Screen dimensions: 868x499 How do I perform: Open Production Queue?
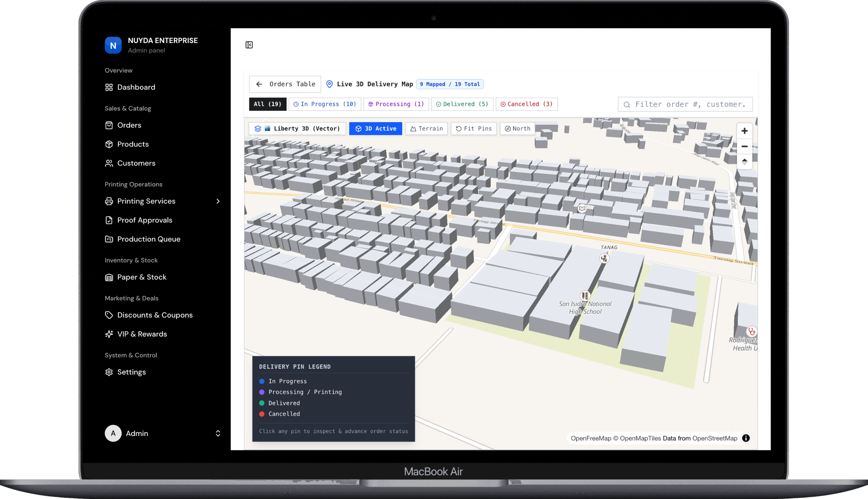pyautogui.click(x=149, y=239)
